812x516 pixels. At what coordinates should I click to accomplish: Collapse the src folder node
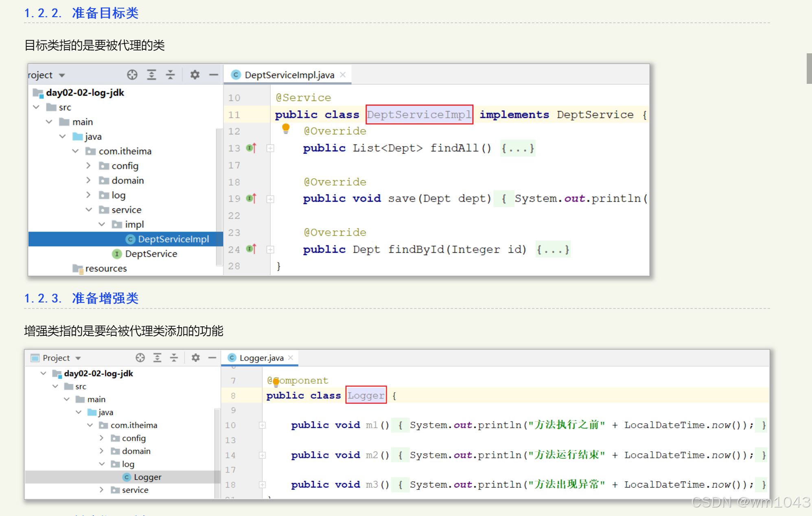[36, 107]
